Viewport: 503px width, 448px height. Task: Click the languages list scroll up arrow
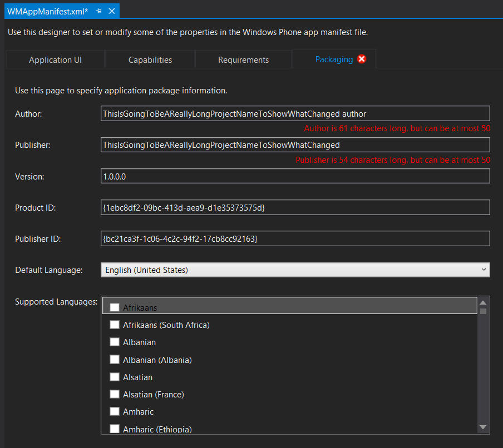(483, 302)
